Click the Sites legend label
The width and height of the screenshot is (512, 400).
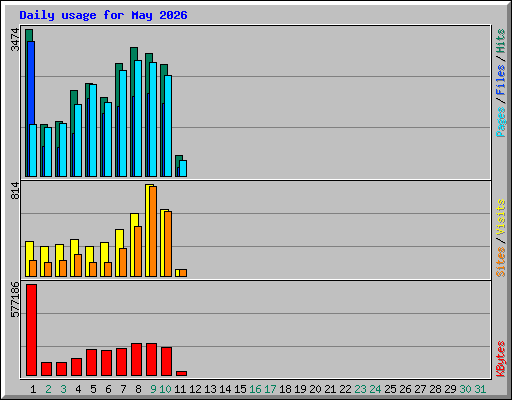500,262
